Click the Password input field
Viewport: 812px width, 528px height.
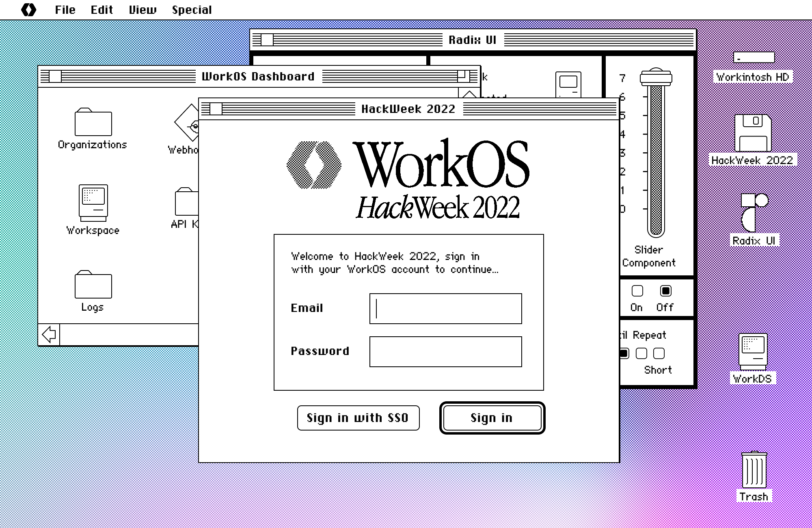click(445, 352)
